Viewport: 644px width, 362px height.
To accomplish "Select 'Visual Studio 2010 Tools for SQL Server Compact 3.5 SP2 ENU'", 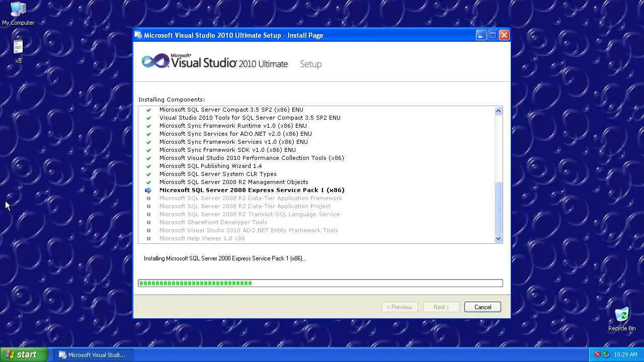I will (250, 118).
